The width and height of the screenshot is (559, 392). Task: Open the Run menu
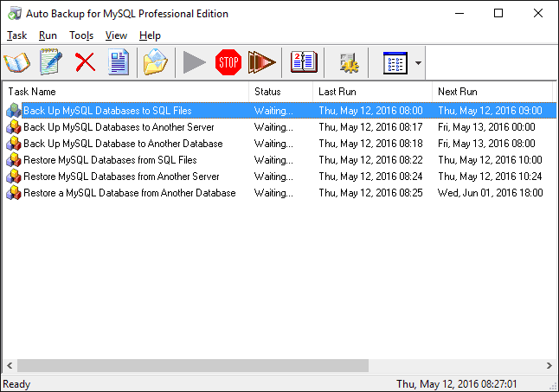click(x=48, y=35)
